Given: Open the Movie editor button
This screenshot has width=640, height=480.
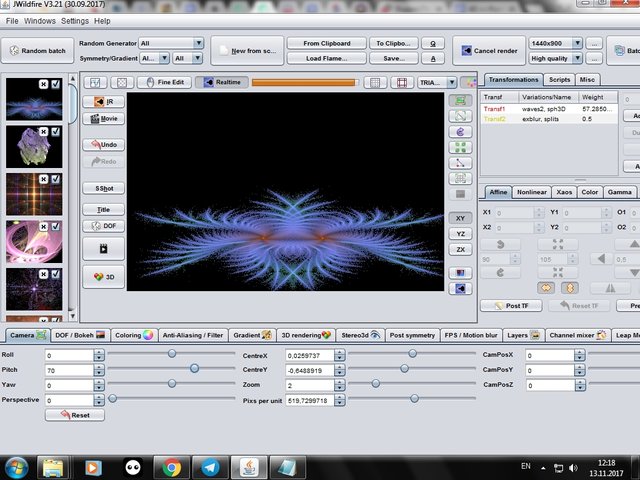Looking at the screenshot, I should point(104,118).
